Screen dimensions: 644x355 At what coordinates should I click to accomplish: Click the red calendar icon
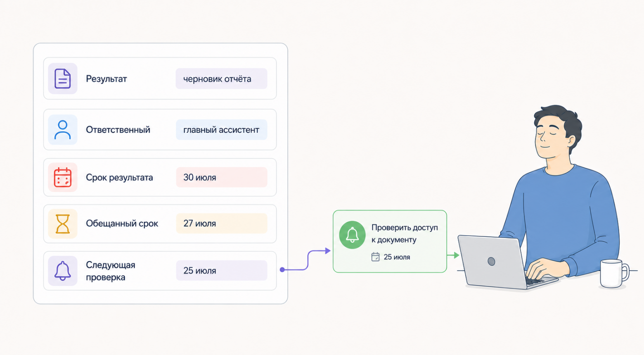(x=63, y=177)
